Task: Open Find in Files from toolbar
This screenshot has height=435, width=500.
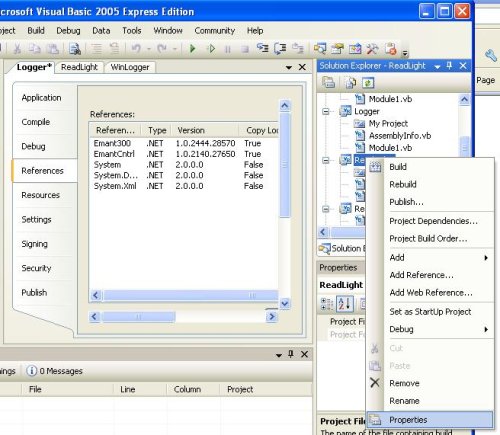Action: click(x=75, y=49)
